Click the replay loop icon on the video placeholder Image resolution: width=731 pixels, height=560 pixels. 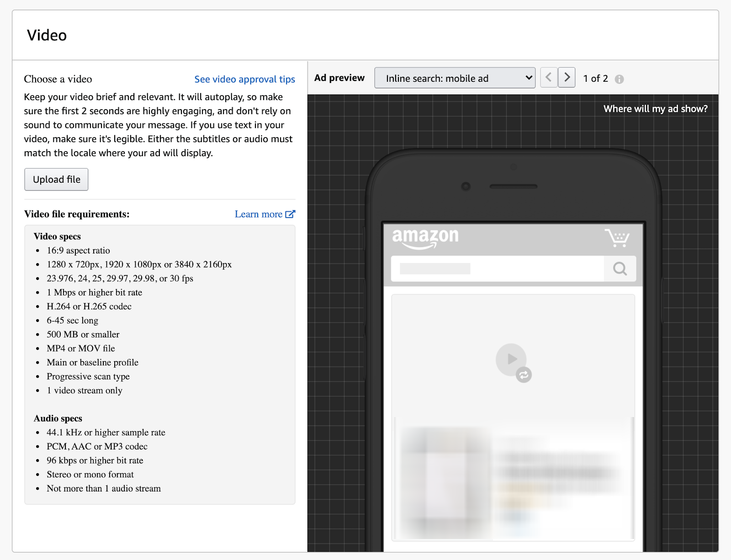click(524, 375)
